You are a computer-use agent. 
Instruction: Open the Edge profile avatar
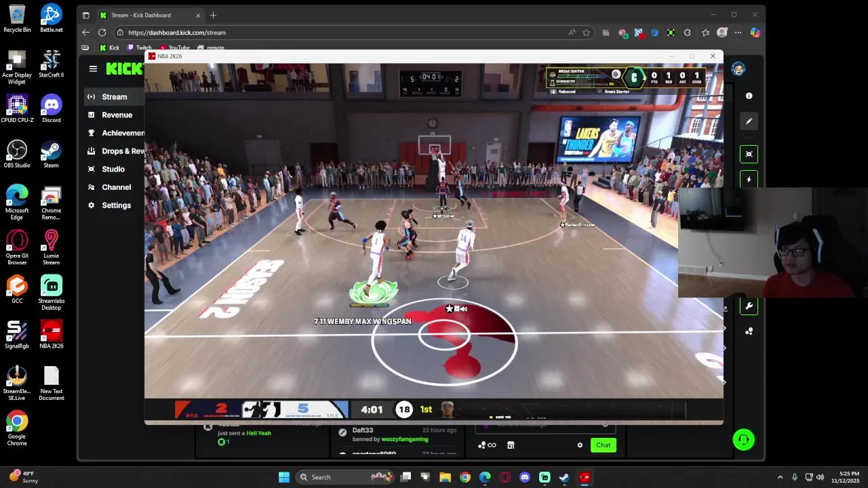tap(722, 33)
